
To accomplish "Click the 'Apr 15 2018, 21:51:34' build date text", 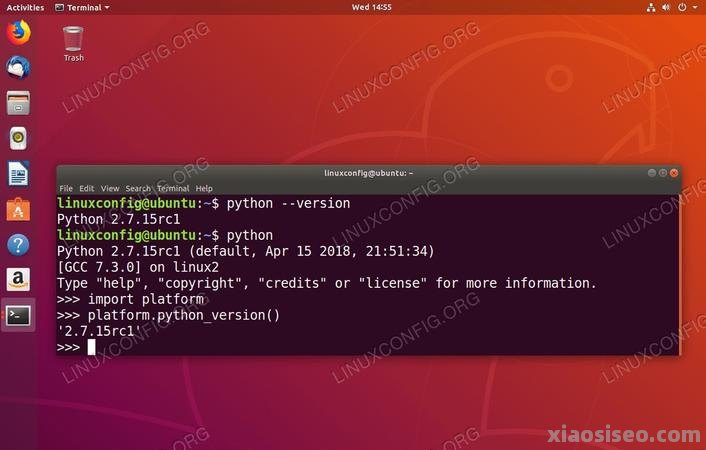I will [x=347, y=251].
